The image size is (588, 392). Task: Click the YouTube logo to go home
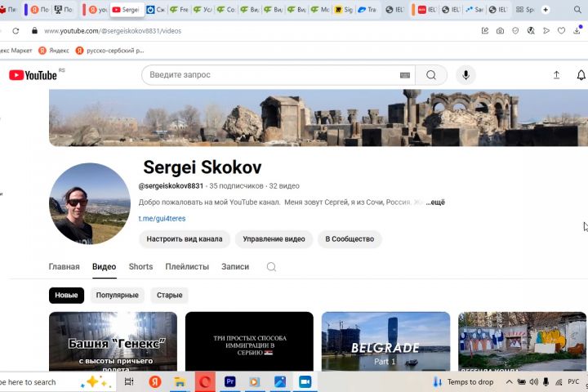[x=33, y=75]
